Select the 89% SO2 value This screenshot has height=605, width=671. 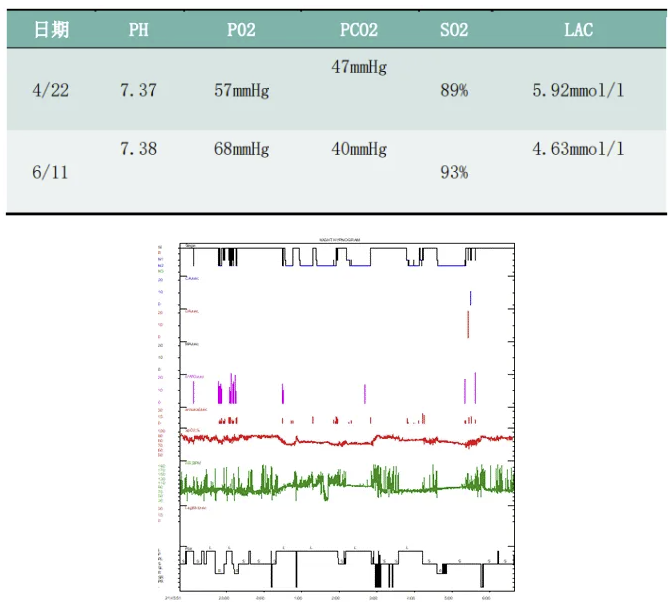point(454,90)
